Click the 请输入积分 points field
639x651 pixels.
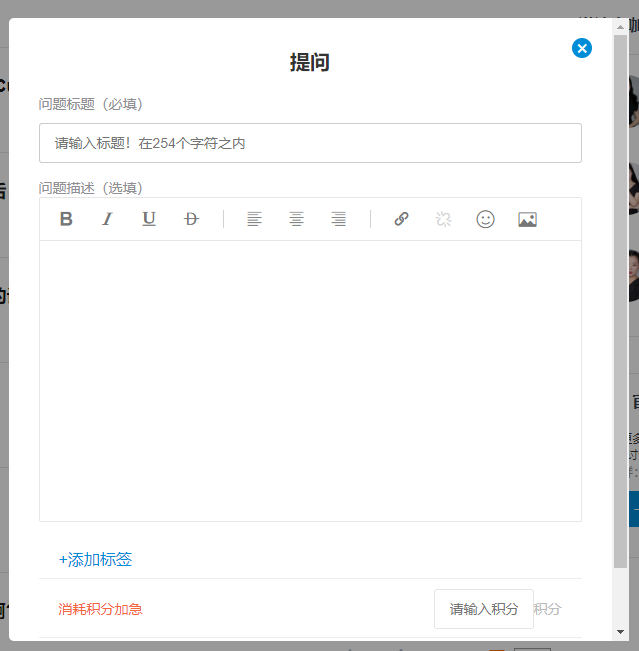(x=484, y=609)
